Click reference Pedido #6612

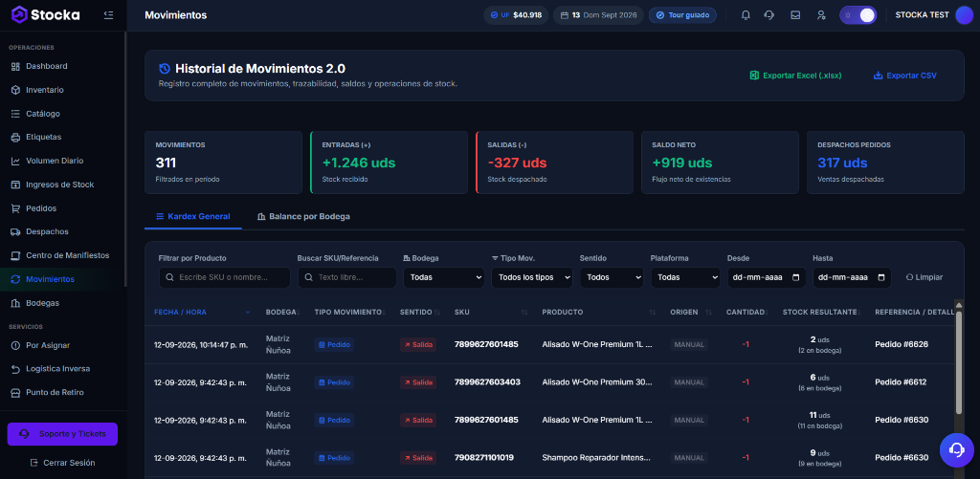point(901,382)
